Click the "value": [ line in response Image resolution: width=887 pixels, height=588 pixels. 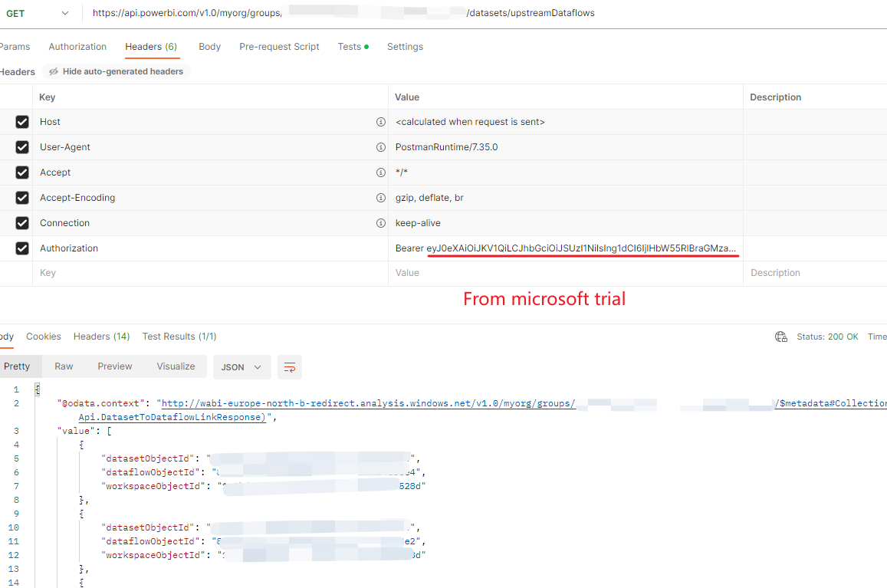pyautogui.click(x=84, y=432)
